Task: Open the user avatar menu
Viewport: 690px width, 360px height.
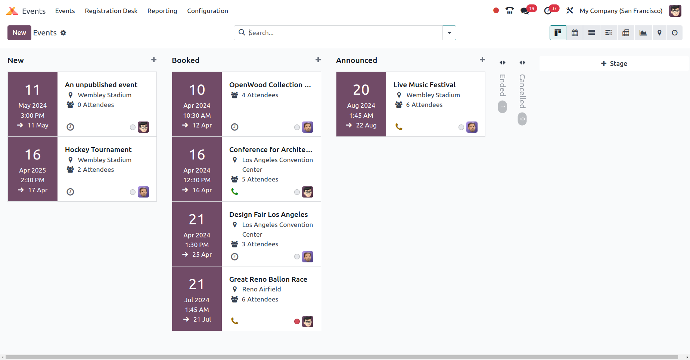Action: click(x=675, y=11)
